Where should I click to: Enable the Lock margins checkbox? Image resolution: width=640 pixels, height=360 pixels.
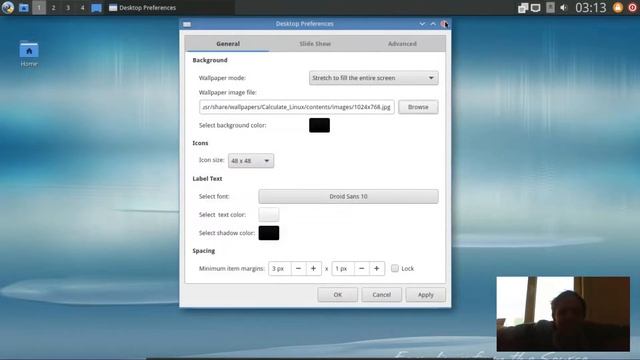pos(395,268)
